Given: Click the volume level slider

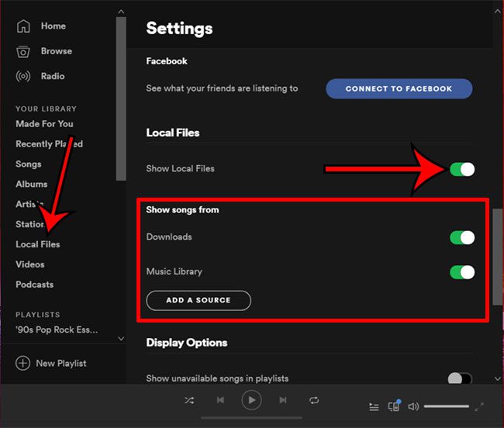Looking at the screenshot, I should coord(446,406).
